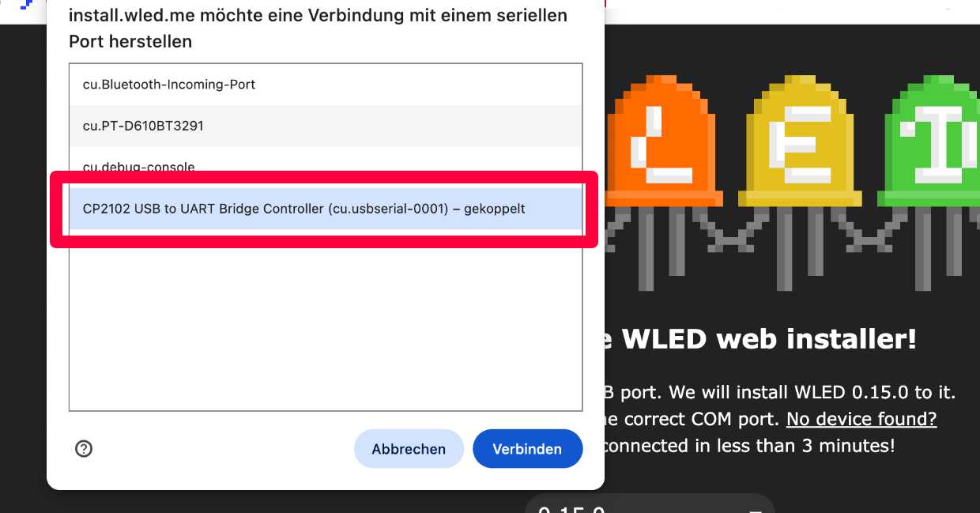
Task: Select CP2102 USB to UART Bridge Controller
Action: tap(326, 209)
